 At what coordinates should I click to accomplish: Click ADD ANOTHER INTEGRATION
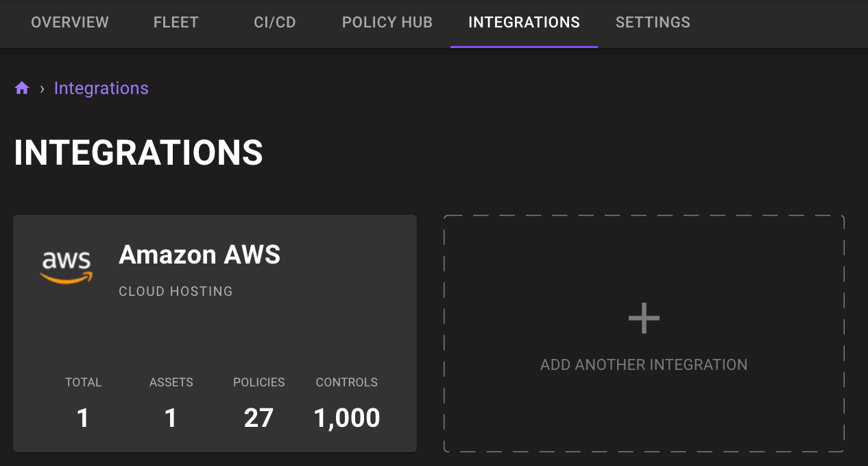pos(643,364)
